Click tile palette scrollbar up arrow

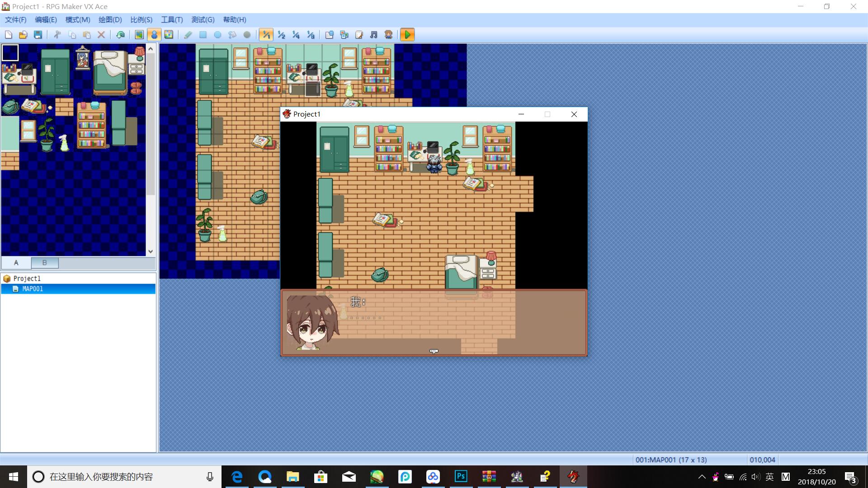[151, 48]
